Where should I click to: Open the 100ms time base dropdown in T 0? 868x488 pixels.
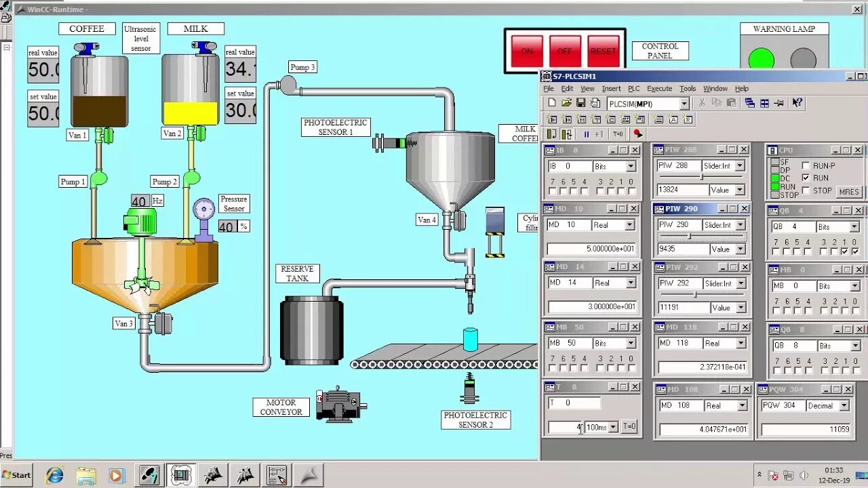(x=613, y=427)
